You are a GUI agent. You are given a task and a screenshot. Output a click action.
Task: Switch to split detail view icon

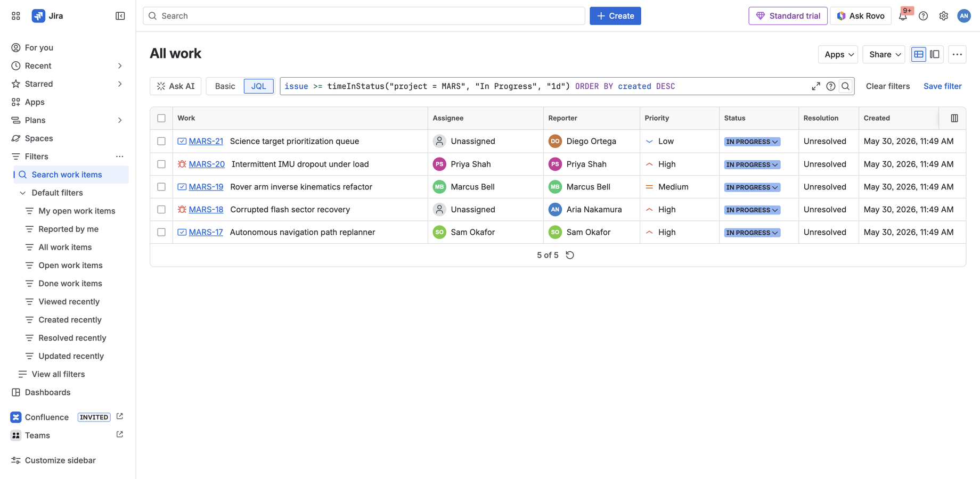[935, 54]
